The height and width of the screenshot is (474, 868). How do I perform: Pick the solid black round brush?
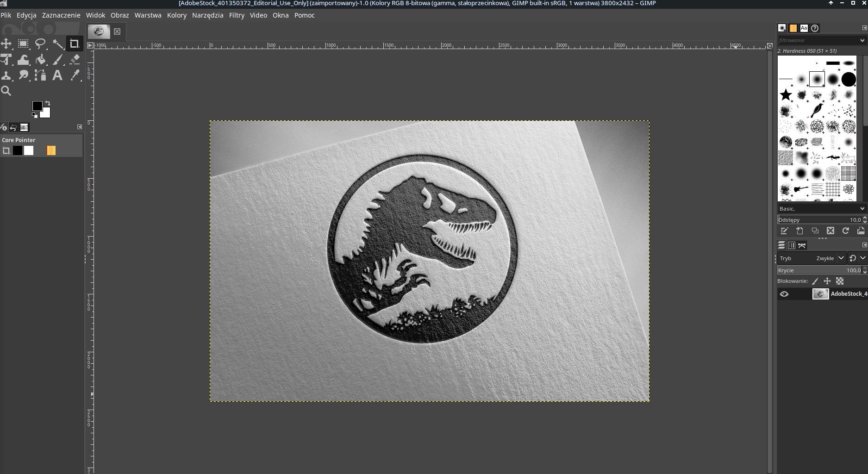point(849,79)
